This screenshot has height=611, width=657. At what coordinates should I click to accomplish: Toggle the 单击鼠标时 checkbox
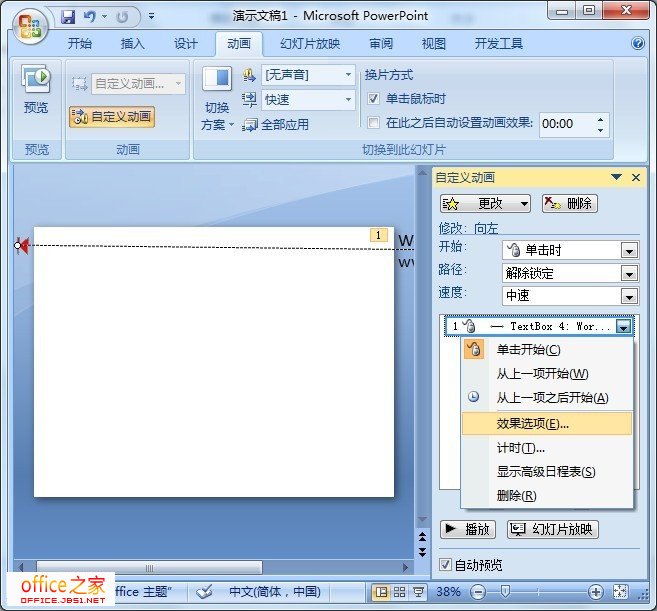tap(373, 99)
